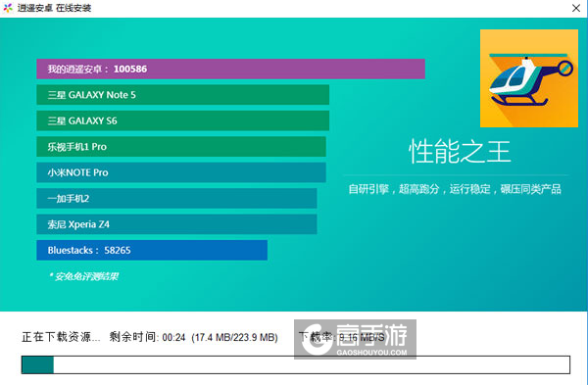588x385 pixels.
Task: Click the (17.4 MB/223.9 MB) size text
Action: [234, 337]
